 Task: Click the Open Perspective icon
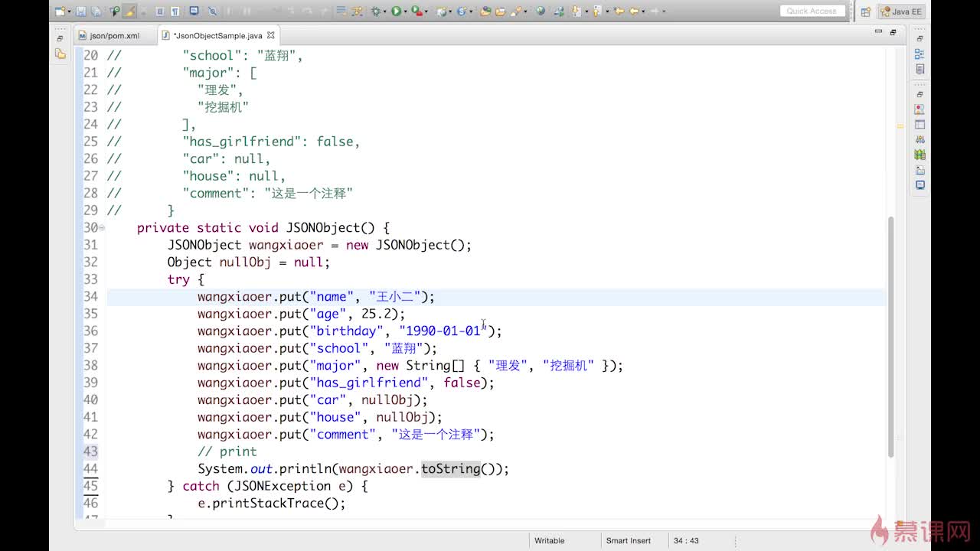(x=866, y=11)
